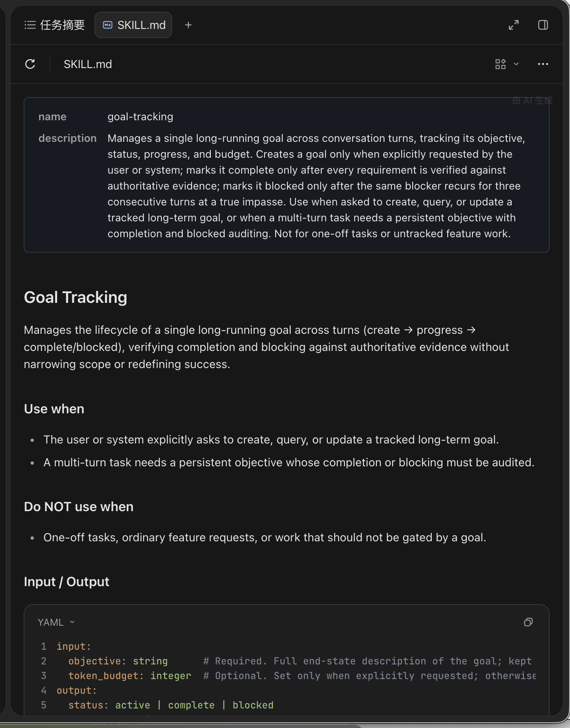
Task: Select the SKILL.md tab
Action: pos(133,25)
